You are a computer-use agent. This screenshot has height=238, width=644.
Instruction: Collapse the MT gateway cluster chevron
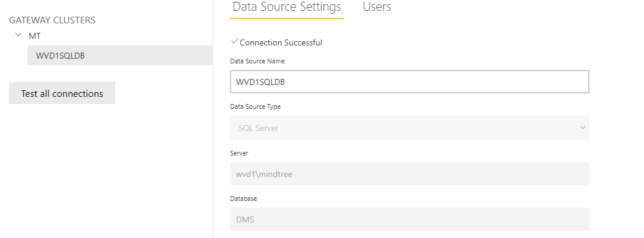coord(18,35)
